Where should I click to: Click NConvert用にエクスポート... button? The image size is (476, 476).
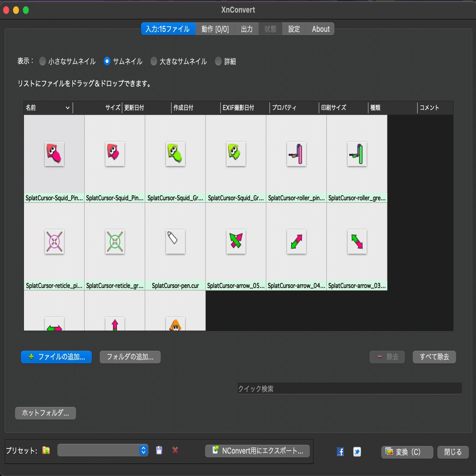click(x=257, y=451)
